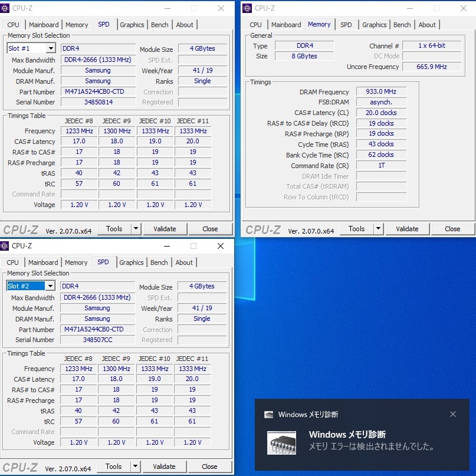This screenshot has width=476, height=476.
Task: Click CPU-Z app icon in Memory window title
Action: click(247, 8)
